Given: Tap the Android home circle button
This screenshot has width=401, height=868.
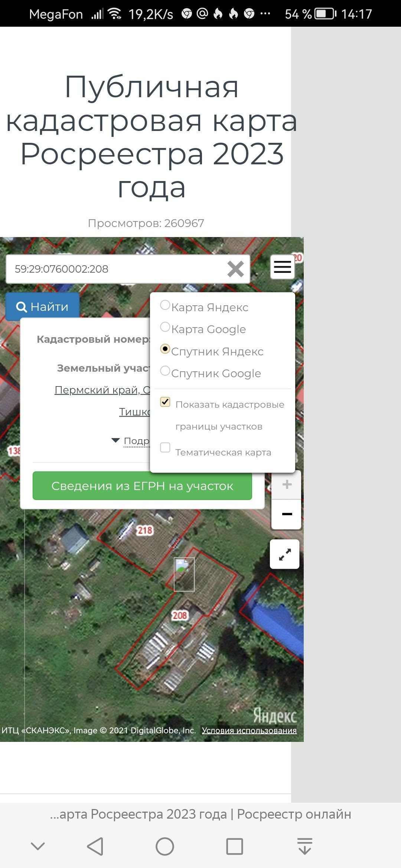Looking at the screenshot, I should (165, 846).
